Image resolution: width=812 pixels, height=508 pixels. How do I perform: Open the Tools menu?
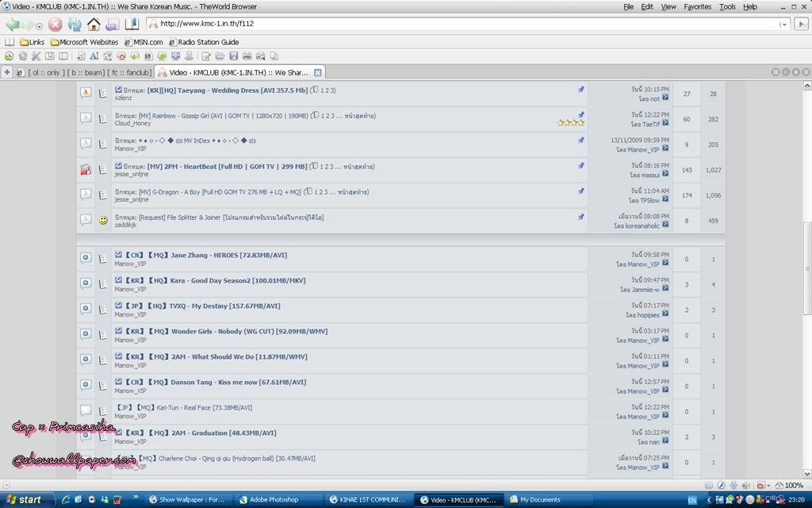727,6
